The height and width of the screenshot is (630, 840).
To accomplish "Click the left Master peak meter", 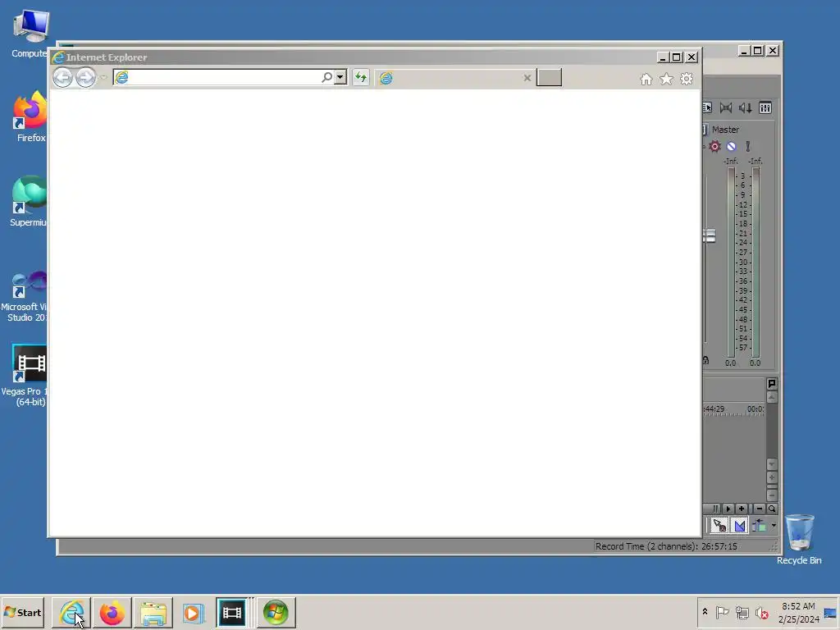I will pos(731,262).
